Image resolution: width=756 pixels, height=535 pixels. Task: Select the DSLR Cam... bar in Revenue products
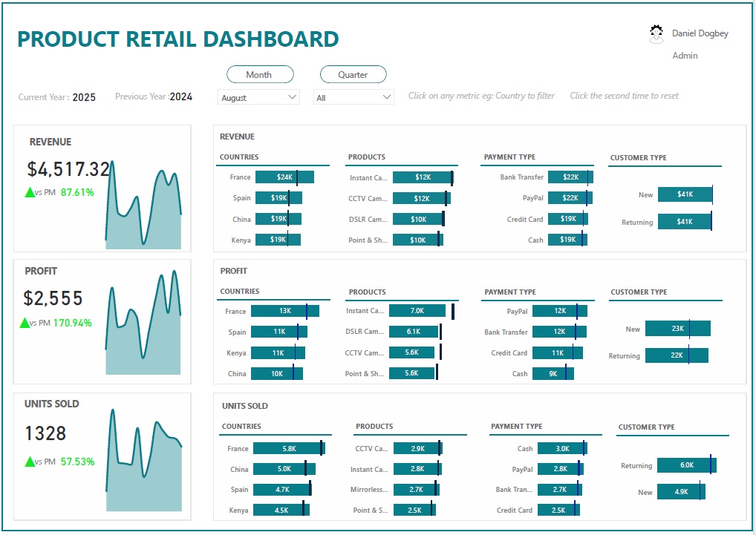pos(419,220)
